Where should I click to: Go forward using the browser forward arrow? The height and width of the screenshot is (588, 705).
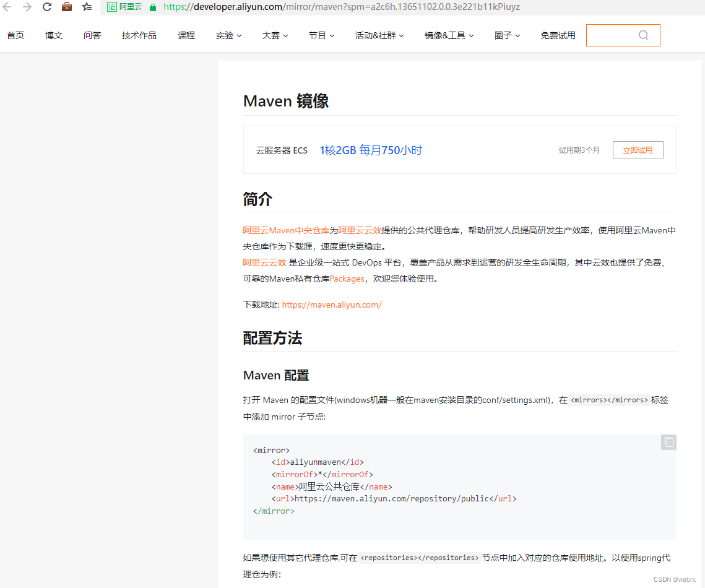tap(27, 7)
